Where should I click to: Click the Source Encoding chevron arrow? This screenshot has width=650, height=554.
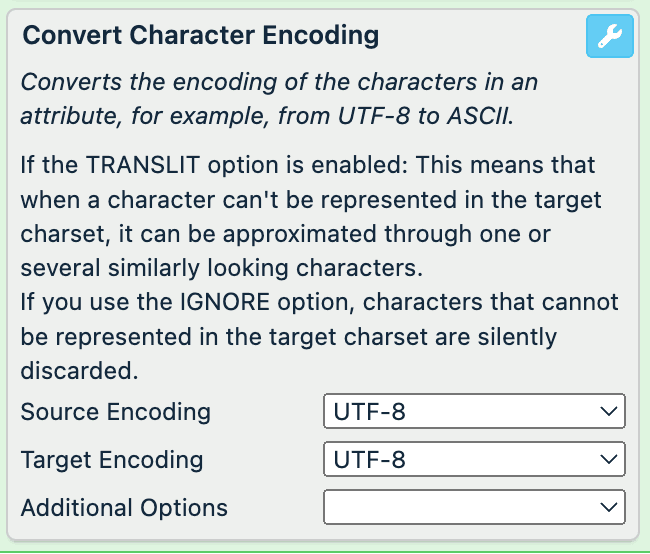point(608,411)
